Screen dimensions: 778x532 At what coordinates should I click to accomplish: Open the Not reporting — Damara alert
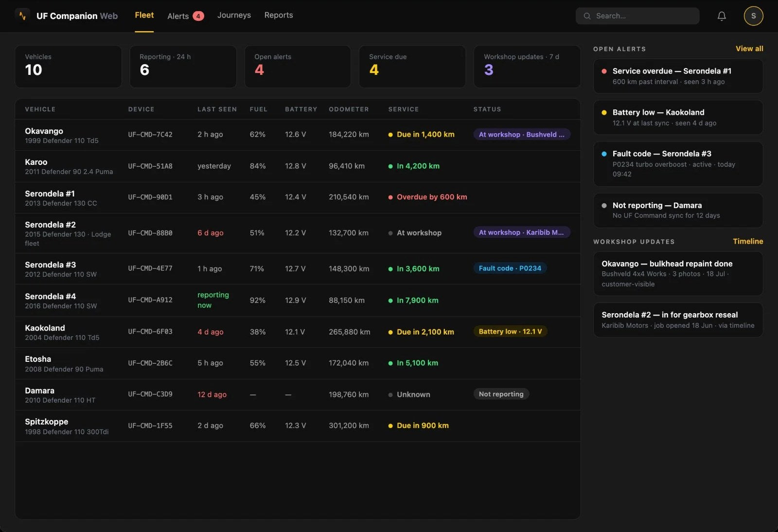(x=678, y=210)
